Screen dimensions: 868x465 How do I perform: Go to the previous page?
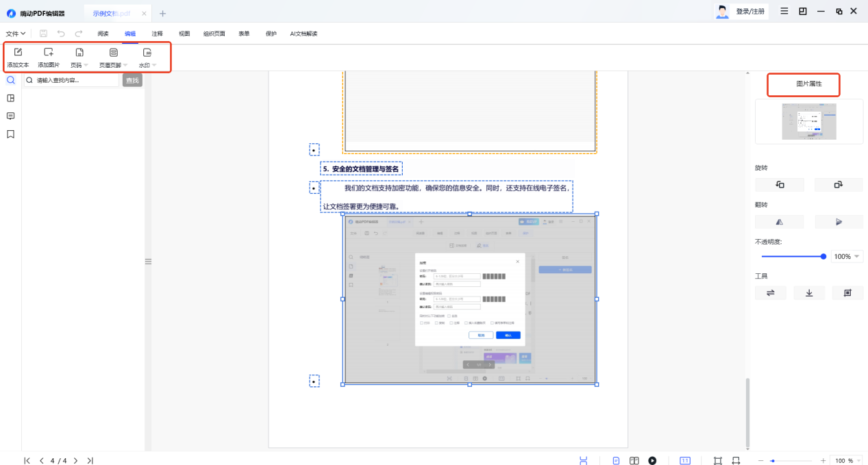coord(42,461)
